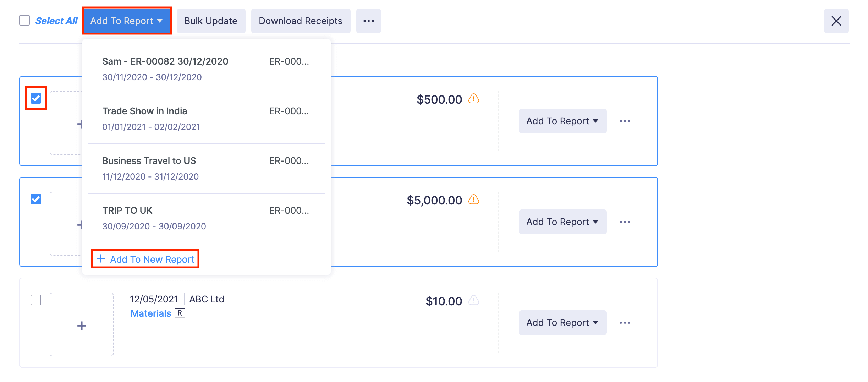Screen dimensions: 868x382
Task: Click the Bulk Update button
Action: pos(210,21)
